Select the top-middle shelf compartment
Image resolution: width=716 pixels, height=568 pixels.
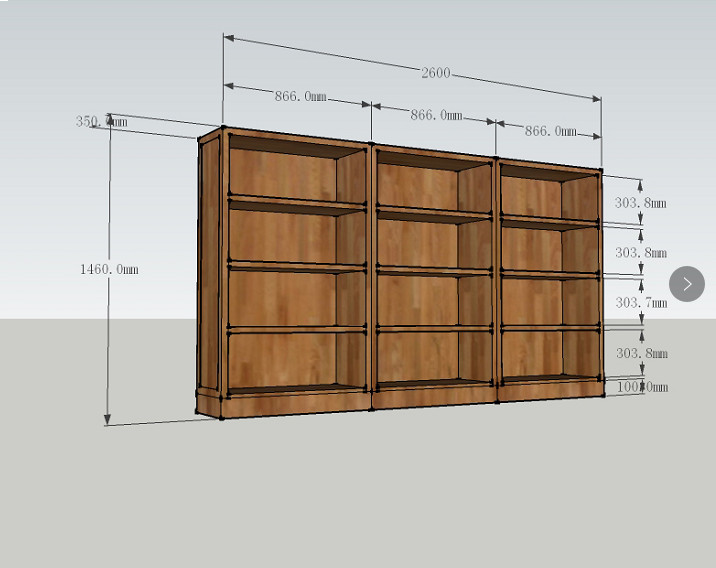tap(418, 185)
